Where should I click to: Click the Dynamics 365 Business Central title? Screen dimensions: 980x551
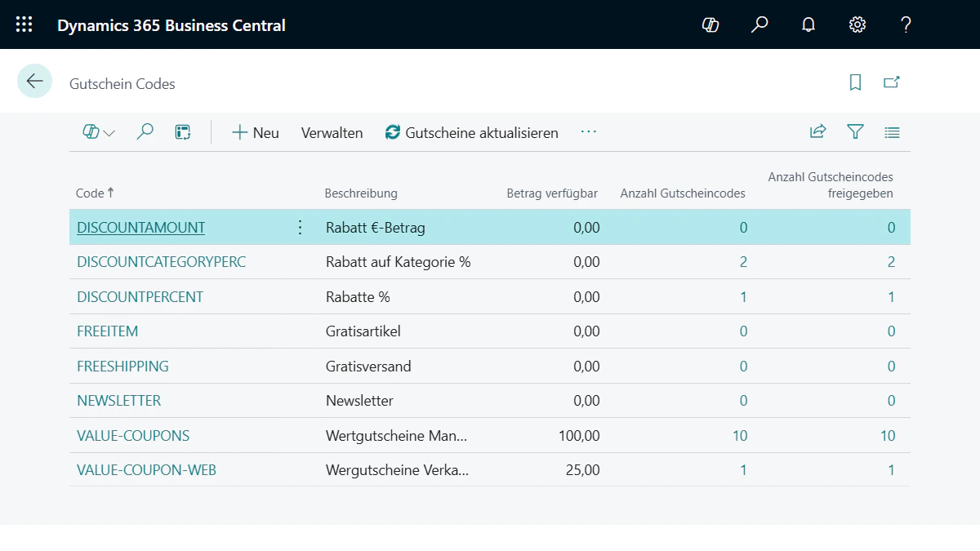tap(171, 25)
